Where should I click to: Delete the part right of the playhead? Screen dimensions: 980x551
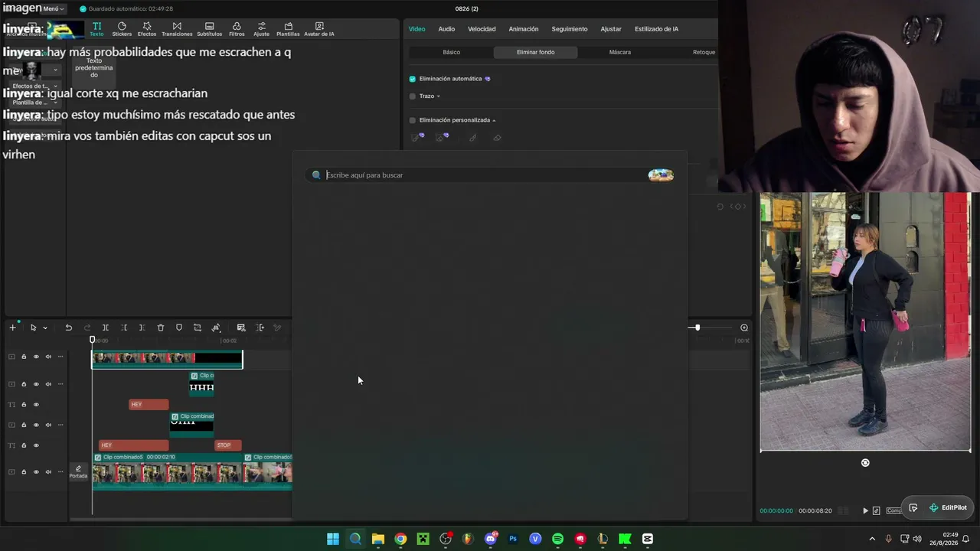tap(142, 328)
